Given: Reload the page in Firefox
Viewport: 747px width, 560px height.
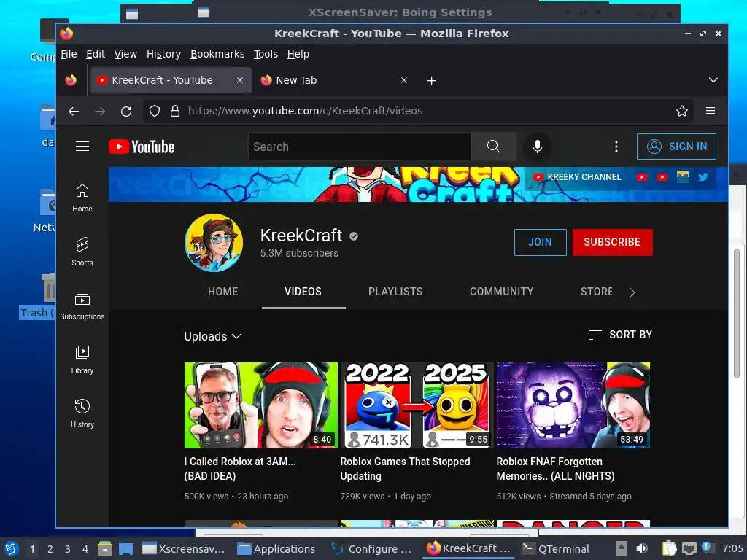Looking at the screenshot, I should tap(126, 112).
